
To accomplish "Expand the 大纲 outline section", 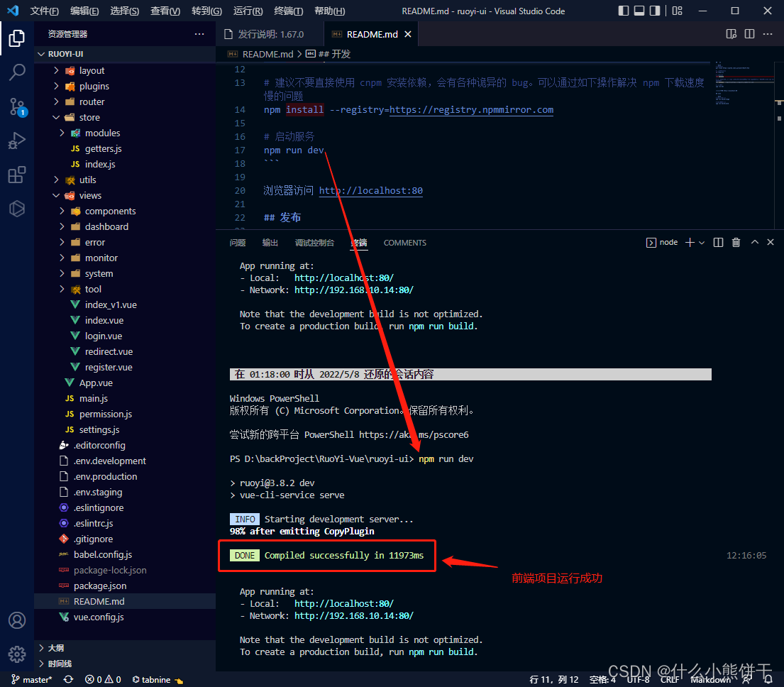I will [x=125, y=648].
